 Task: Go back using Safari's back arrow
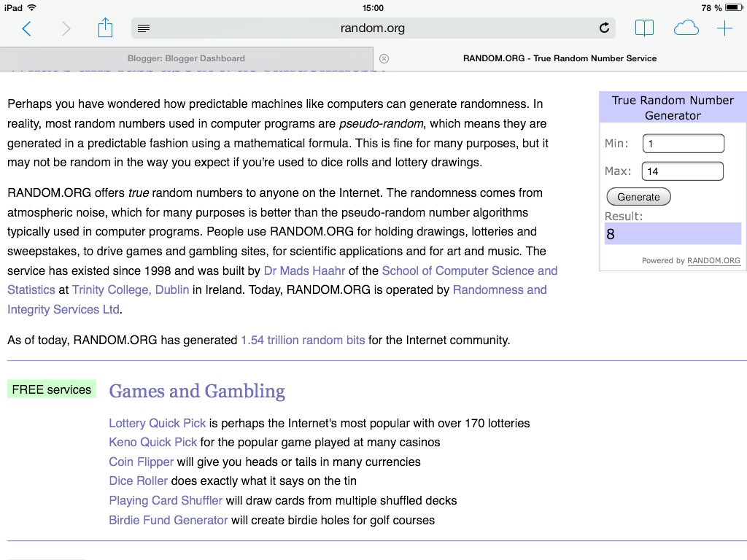click(27, 28)
